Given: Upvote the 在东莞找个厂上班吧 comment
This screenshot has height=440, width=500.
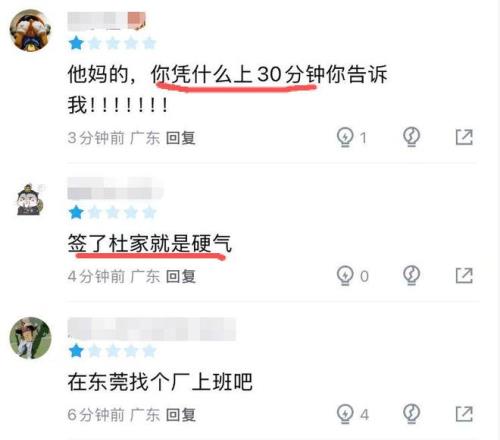Looking at the screenshot, I should tap(345, 414).
